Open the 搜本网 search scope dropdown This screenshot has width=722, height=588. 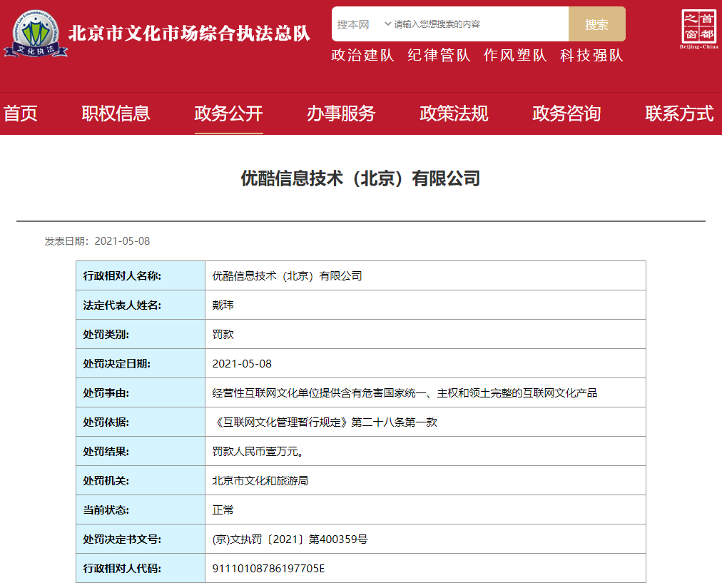[x=364, y=24]
